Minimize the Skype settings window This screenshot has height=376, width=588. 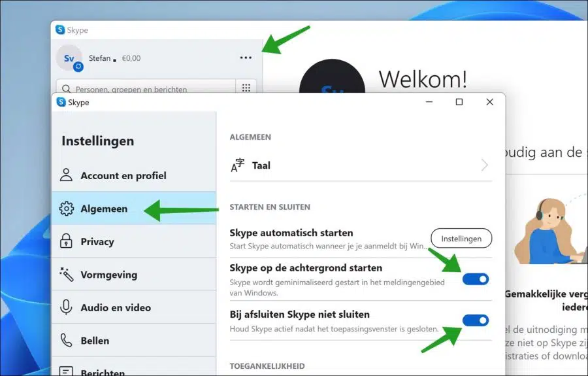click(429, 102)
